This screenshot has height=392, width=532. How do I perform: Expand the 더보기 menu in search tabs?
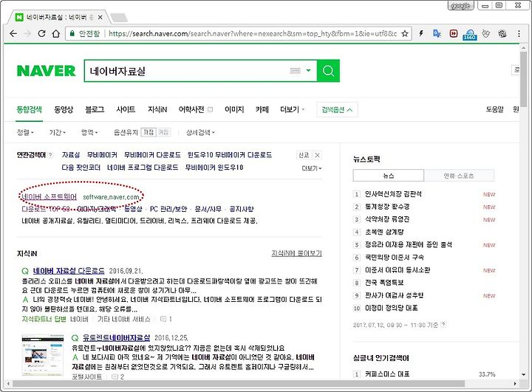[x=293, y=109]
